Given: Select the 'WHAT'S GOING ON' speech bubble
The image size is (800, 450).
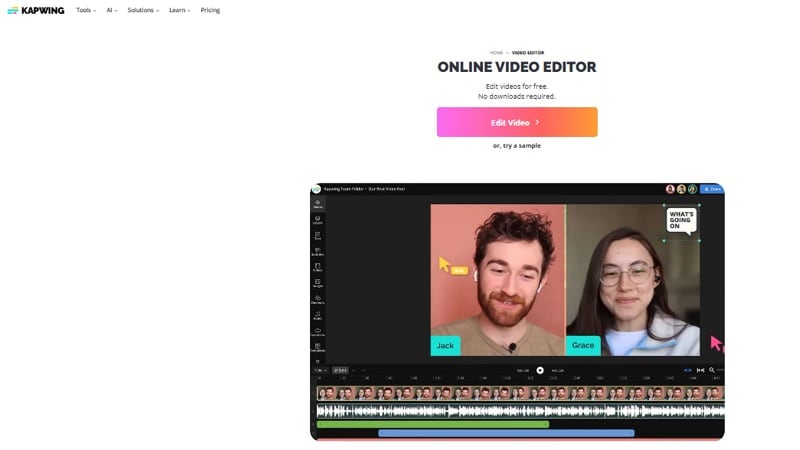Looking at the screenshot, I should (x=681, y=220).
